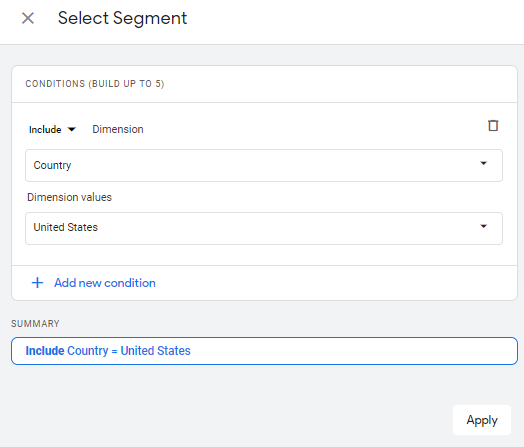Apply the segment
Viewport: 524px width, 447px height.
(x=482, y=420)
